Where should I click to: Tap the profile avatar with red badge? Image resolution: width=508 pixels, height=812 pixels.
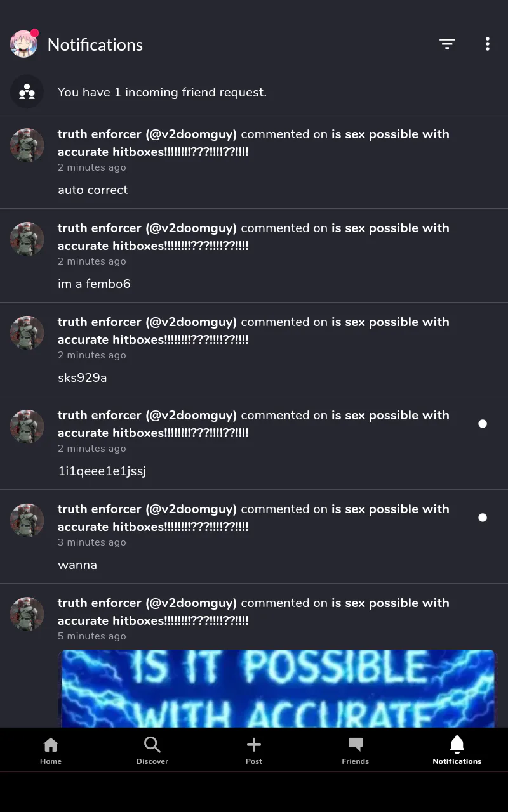[x=24, y=44]
